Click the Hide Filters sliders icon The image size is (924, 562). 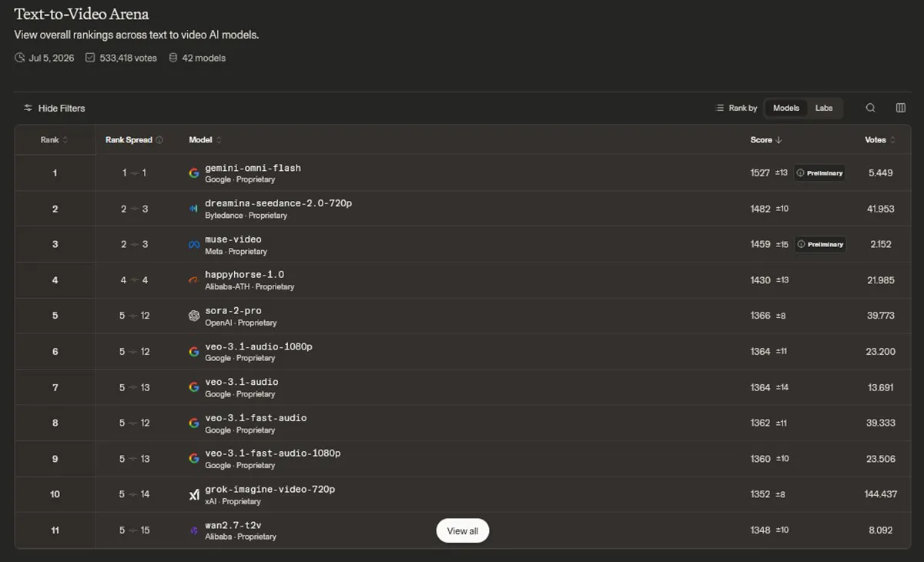[x=28, y=109]
